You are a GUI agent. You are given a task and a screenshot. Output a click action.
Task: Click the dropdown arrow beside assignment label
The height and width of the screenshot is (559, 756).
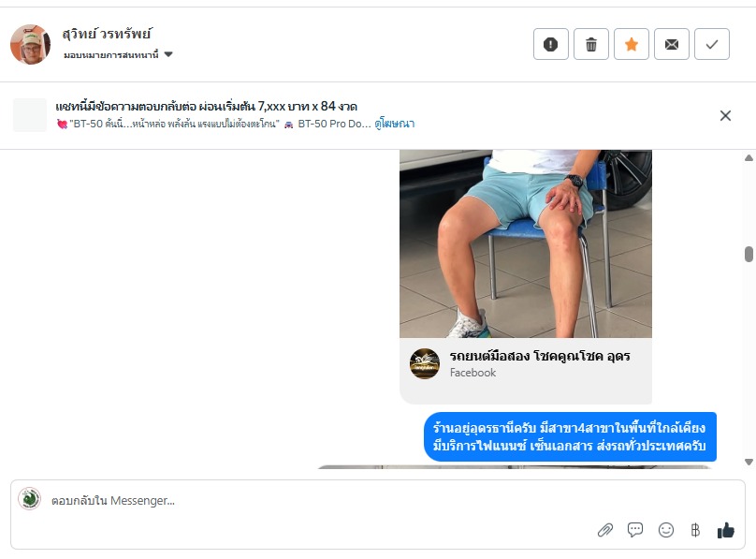click(x=168, y=54)
